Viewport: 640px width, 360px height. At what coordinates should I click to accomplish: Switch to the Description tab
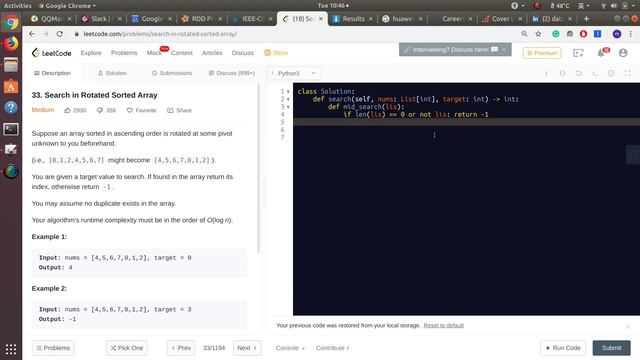click(x=52, y=73)
